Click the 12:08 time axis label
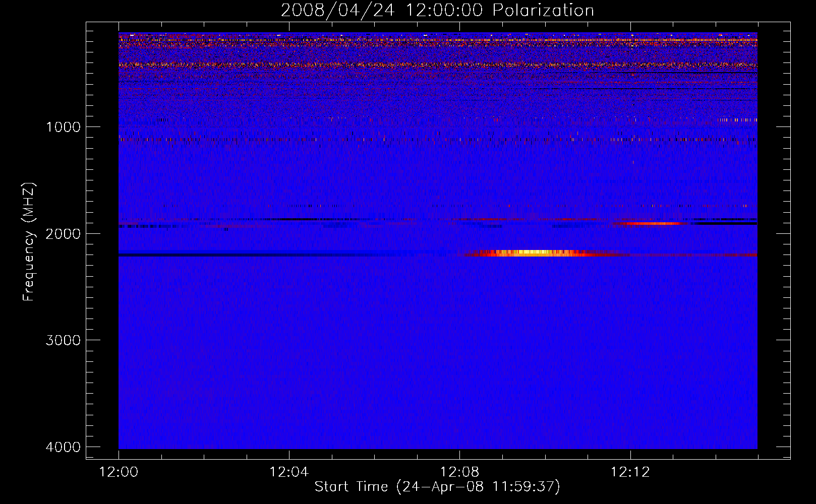816x504 pixels. click(459, 472)
